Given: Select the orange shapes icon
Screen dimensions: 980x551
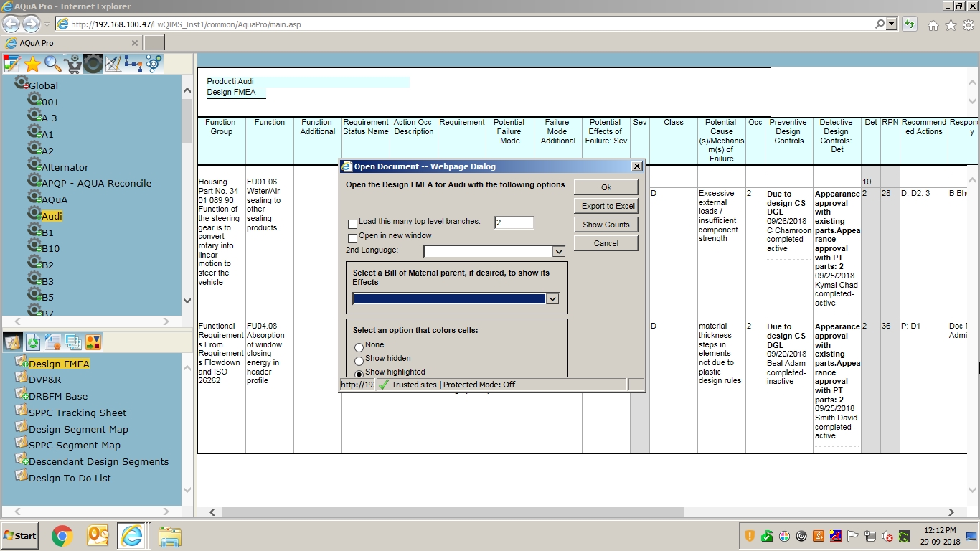Looking at the screenshot, I should (93, 342).
